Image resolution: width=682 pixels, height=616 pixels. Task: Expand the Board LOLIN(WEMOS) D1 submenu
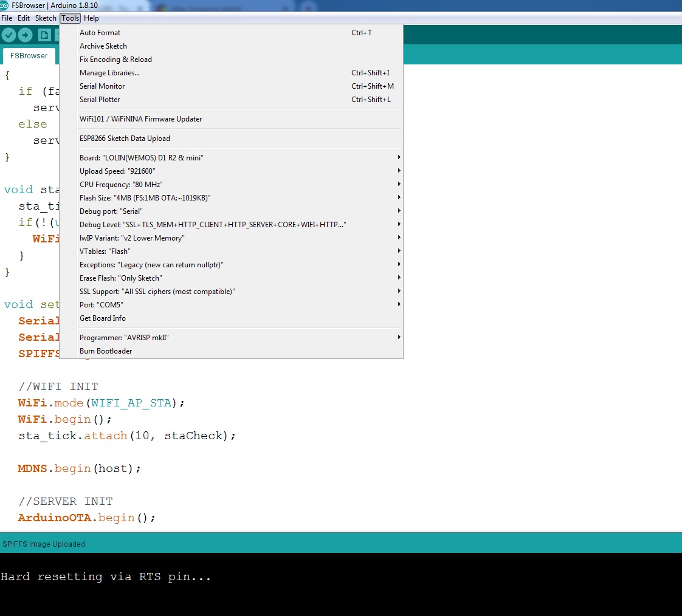pyautogui.click(x=141, y=158)
